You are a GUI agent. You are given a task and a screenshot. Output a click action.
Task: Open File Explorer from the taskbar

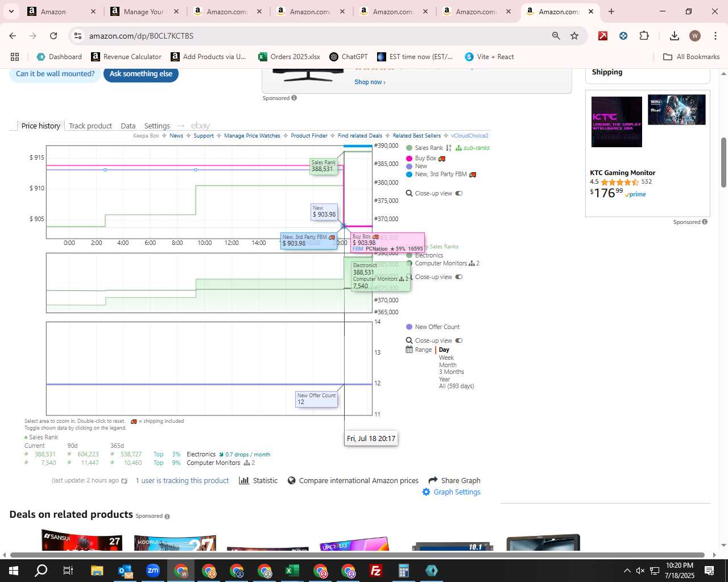tap(97, 571)
